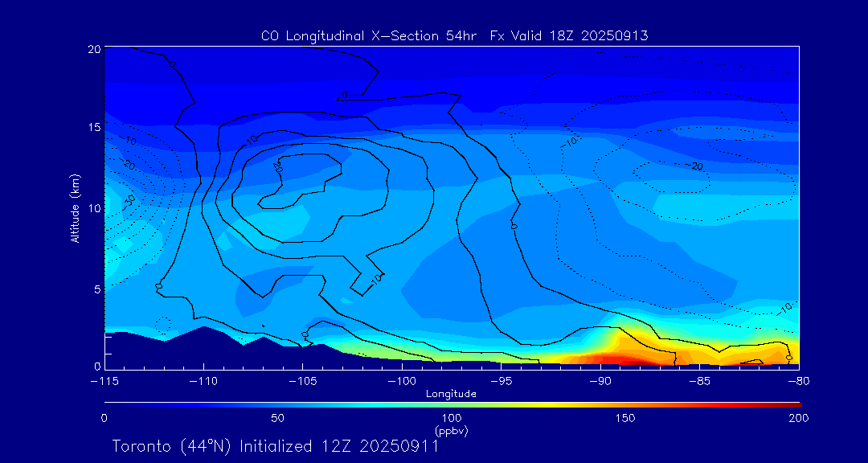The height and width of the screenshot is (463, 868).
Task: Click the 'Altitude (km)' axis label
Action: tap(75, 207)
